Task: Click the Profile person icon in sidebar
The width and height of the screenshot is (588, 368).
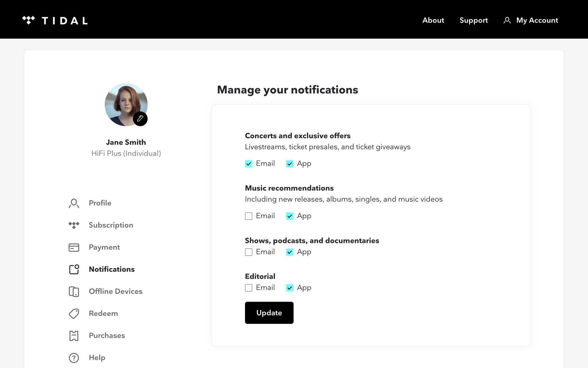Action: click(x=74, y=203)
